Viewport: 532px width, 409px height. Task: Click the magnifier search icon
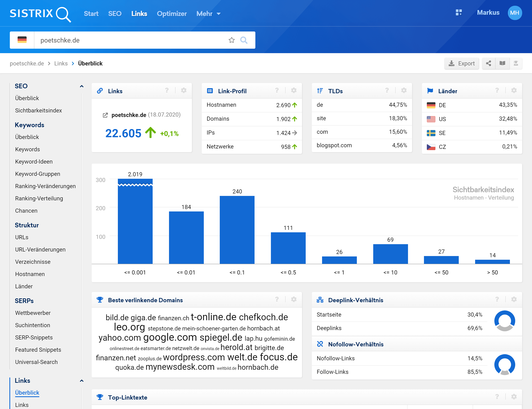tap(243, 40)
